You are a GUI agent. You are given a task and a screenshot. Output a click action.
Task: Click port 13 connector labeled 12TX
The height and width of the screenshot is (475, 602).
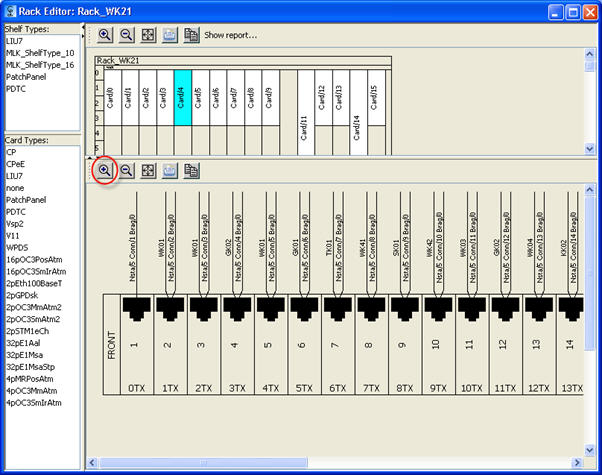[x=539, y=309]
